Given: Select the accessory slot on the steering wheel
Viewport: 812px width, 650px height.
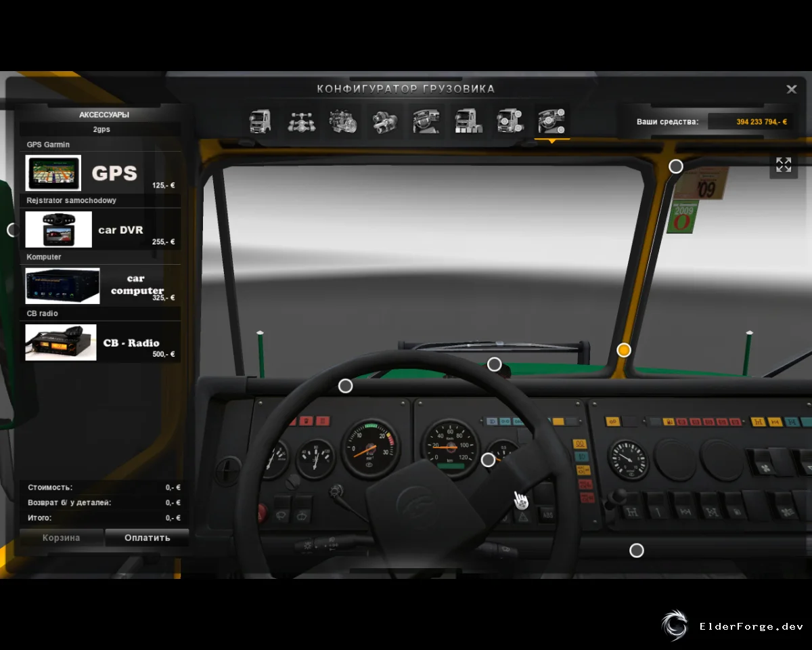Looking at the screenshot, I should click(488, 460).
